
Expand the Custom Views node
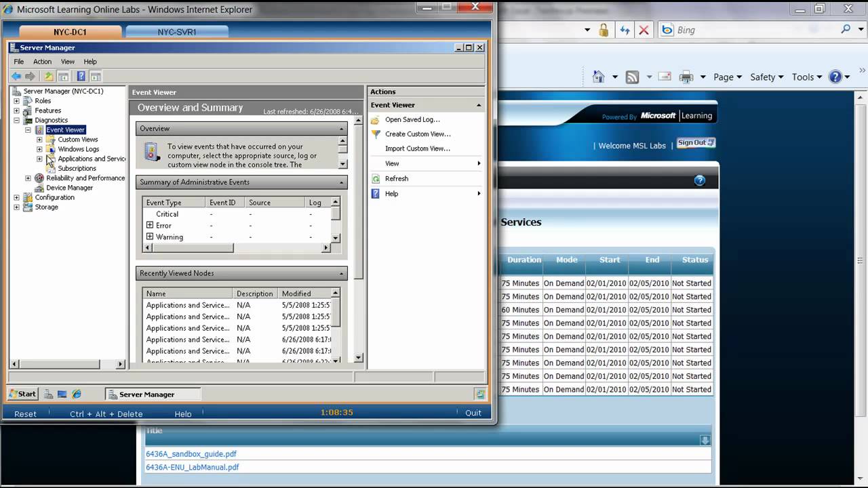pyautogui.click(x=39, y=140)
